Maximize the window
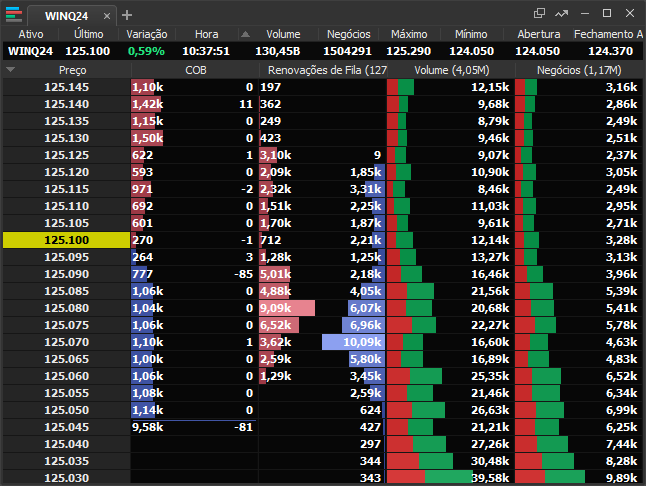 [607, 13]
